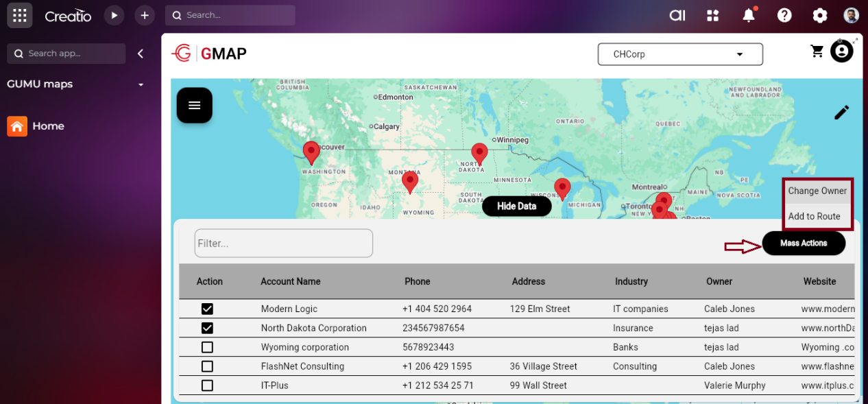Click the map pin in North Dakota

(479, 154)
